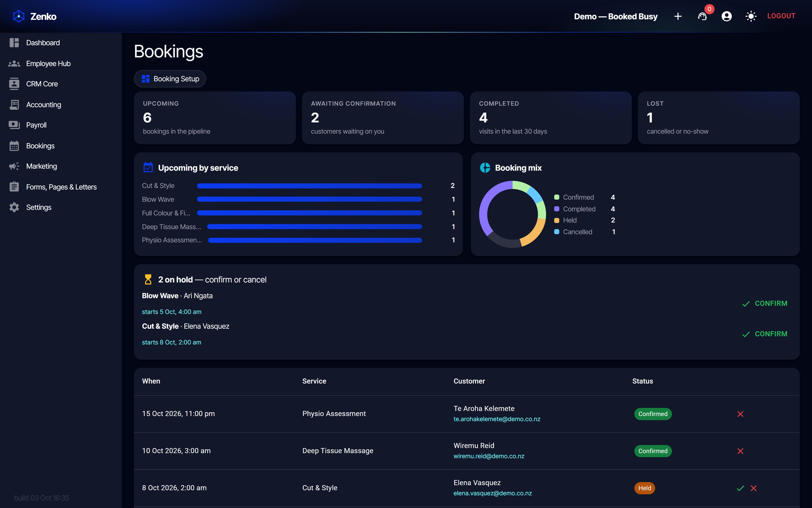
Task: Cancel Cut & Style table row with X
Action: tap(754, 488)
